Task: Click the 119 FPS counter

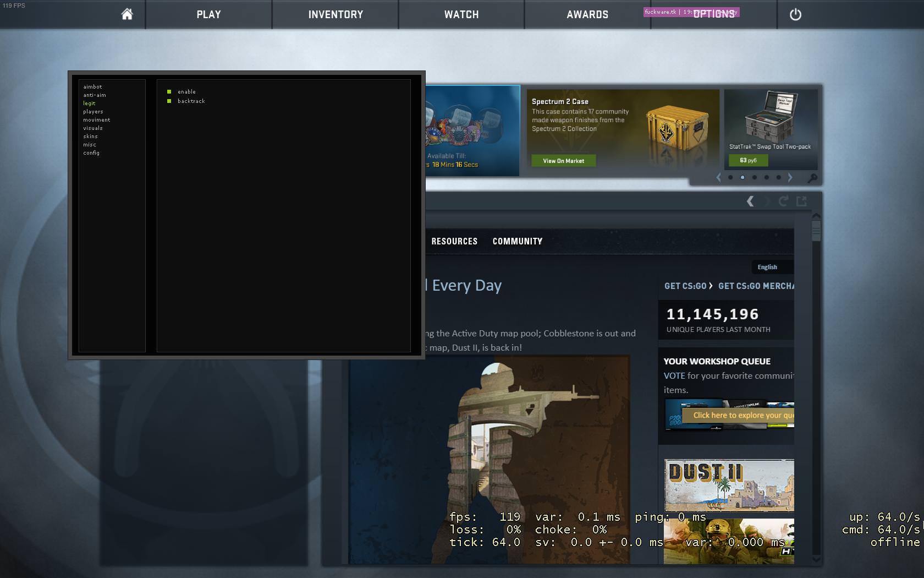Action: 14,6
